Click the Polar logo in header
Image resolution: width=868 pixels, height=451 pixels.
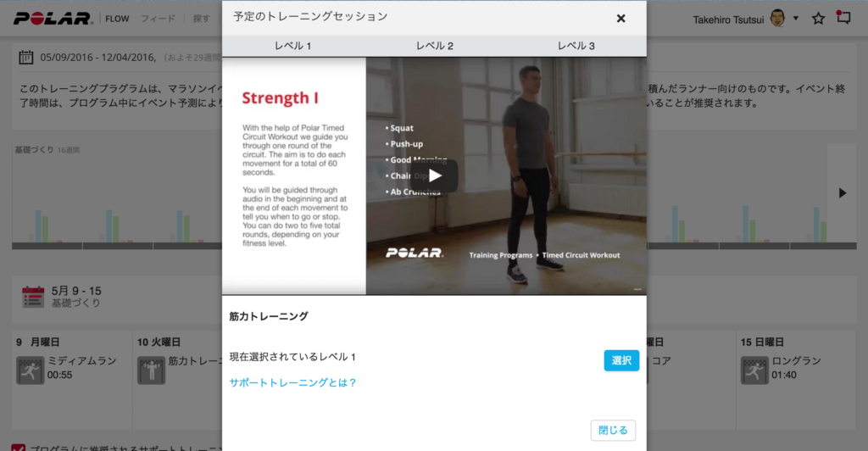pos(53,19)
